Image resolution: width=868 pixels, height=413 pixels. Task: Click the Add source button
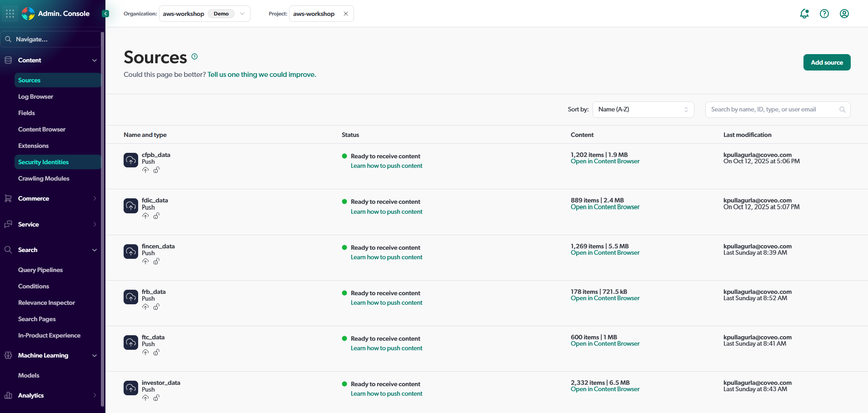pos(826,62)
